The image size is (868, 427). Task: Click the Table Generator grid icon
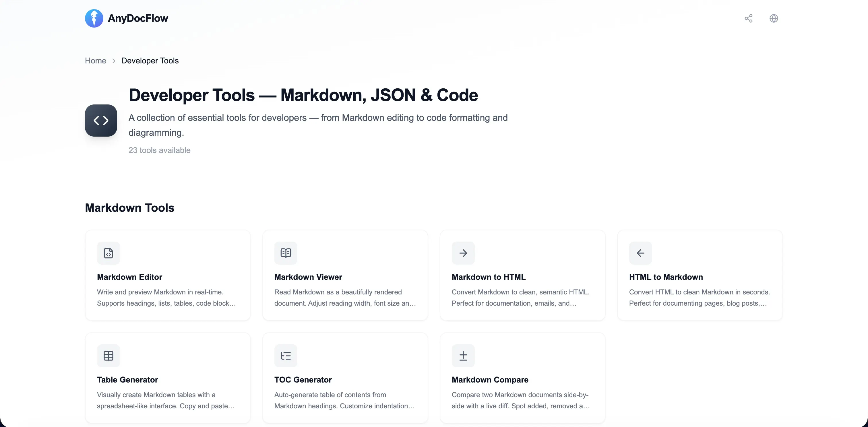pos(108,356)
